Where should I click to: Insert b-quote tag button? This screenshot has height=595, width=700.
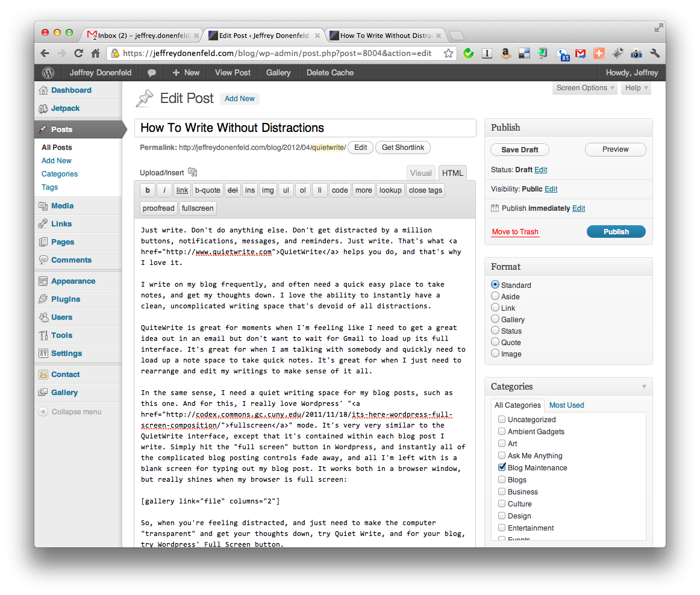point(208,190)
